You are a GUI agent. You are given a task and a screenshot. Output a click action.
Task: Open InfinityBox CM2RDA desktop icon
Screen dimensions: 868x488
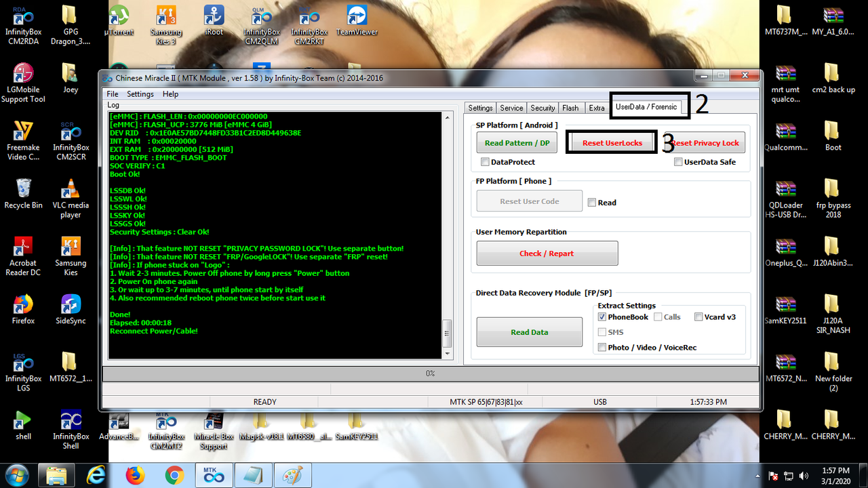tap(23, 21)
